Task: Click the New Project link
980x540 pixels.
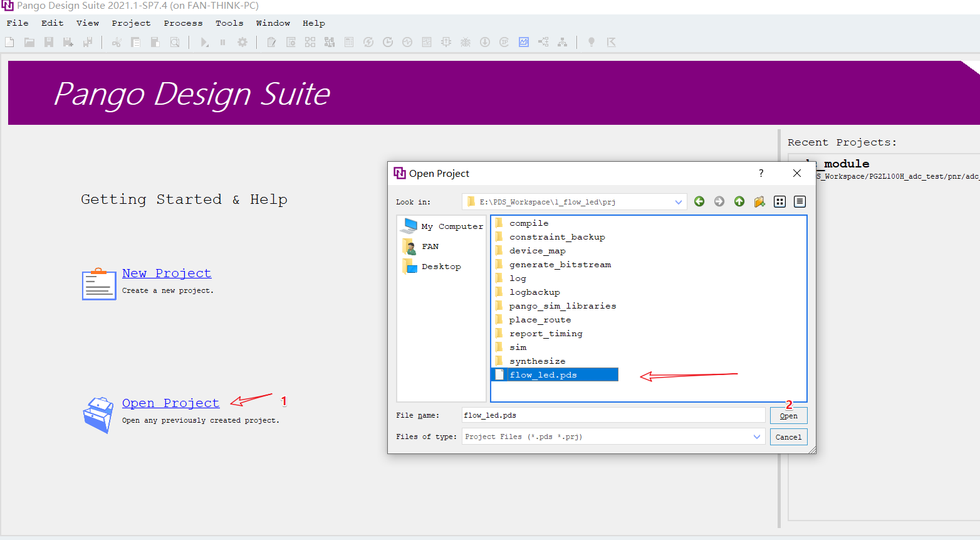Action: pyautogui.click(x=167, y=273)
